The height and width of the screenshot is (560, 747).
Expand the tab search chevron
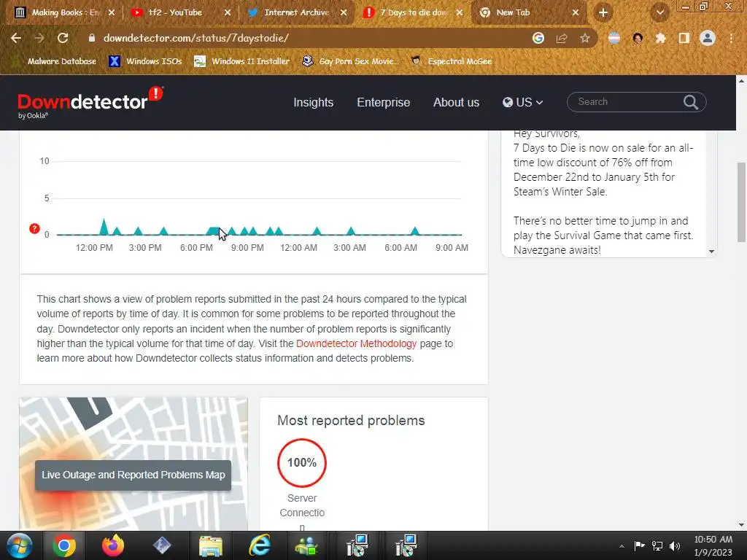[x=660, y=13]
